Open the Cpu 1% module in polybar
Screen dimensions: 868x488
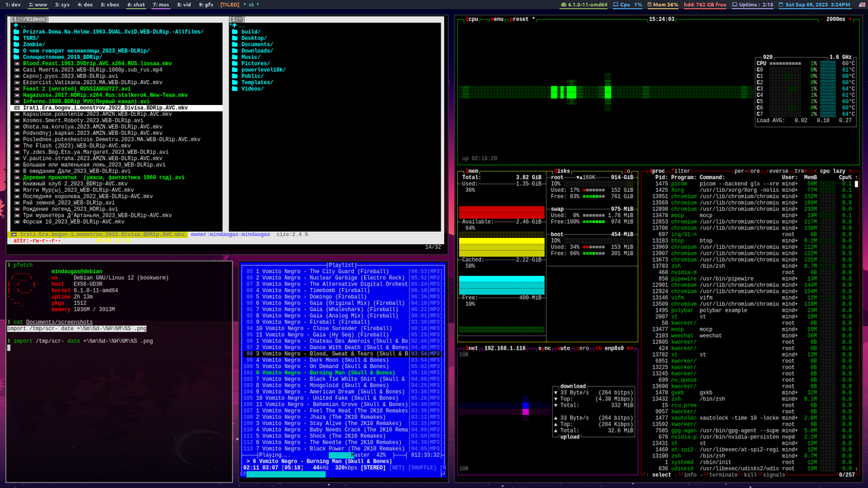click(x=627, y=4)
